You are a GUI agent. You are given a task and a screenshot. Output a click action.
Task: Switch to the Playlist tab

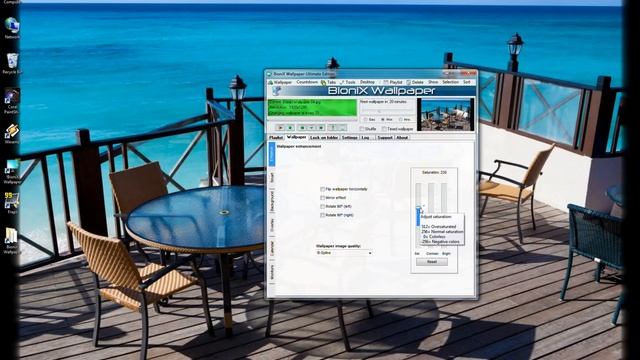pyautogui.click(x=276, y=138)
